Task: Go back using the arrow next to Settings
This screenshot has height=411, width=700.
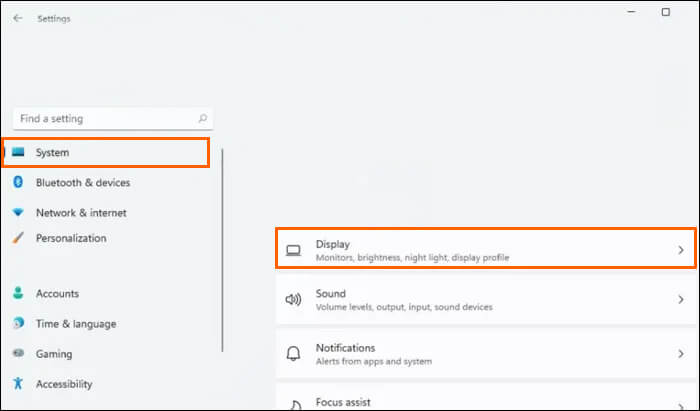Action: coord(17,18)
